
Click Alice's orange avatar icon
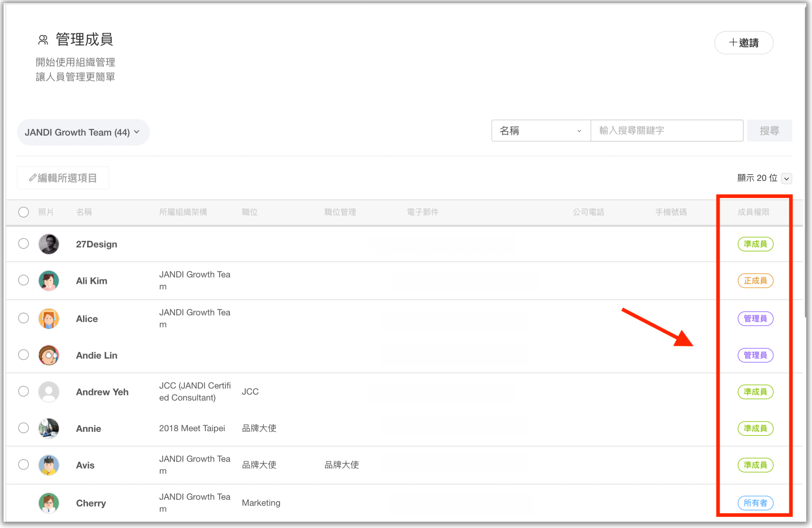click(49, 318)
